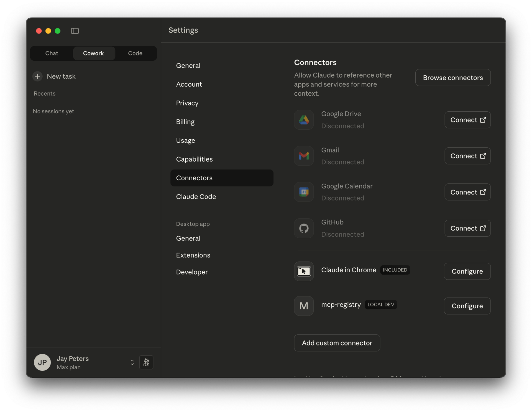This screenshot has height=412, width=532.
Task: Click the plus icon for New task
Action: [x=37, y=76]
